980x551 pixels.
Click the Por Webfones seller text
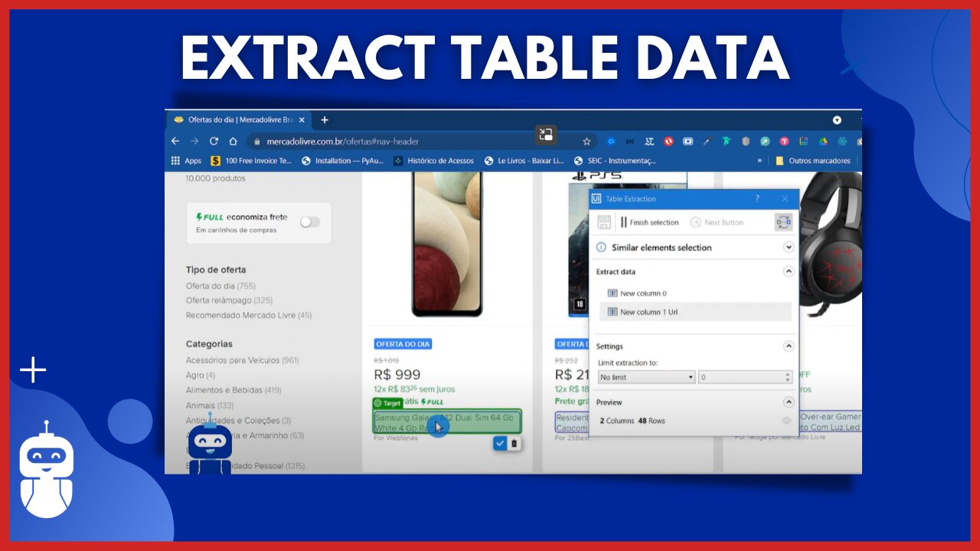pyautogui.click(x=396, y=439)
